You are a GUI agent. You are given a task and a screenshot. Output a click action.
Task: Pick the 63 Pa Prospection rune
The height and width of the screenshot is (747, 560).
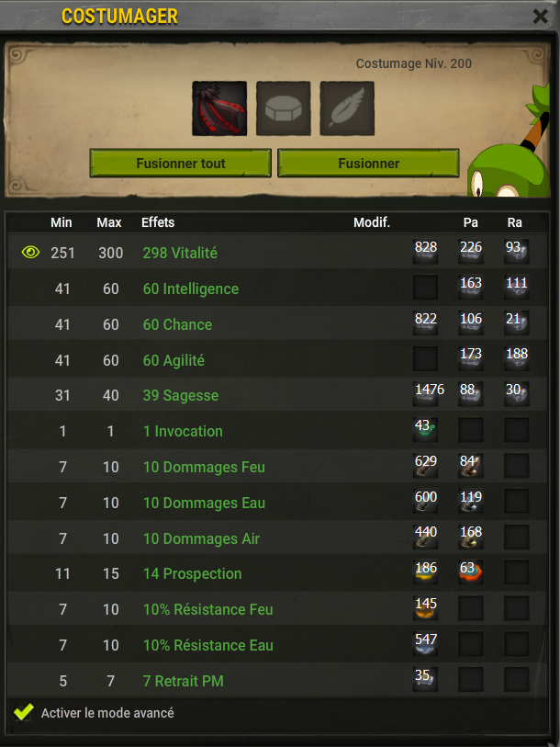click(x=470, y=572)
